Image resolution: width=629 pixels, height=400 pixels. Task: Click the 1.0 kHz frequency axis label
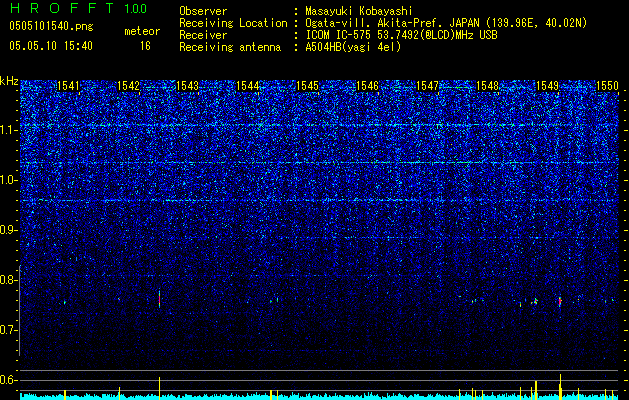pyautogui.click(x=9, y=181)
